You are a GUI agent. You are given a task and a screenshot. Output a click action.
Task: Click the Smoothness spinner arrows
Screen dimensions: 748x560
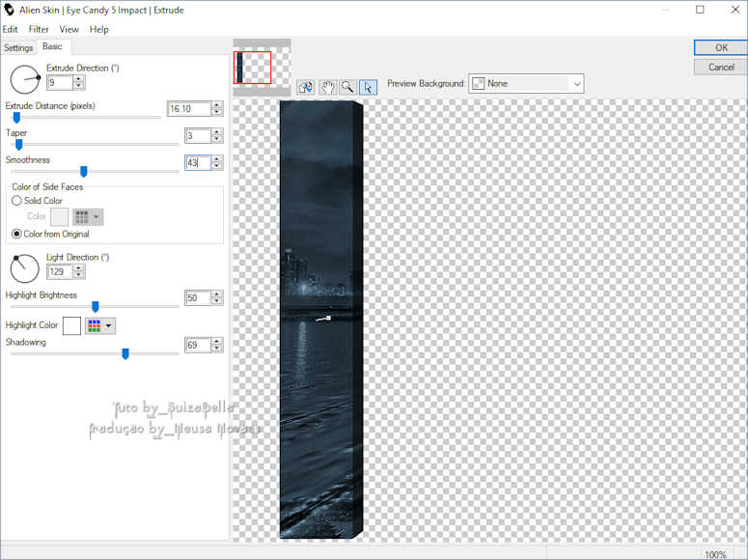(x=217, y=163)
